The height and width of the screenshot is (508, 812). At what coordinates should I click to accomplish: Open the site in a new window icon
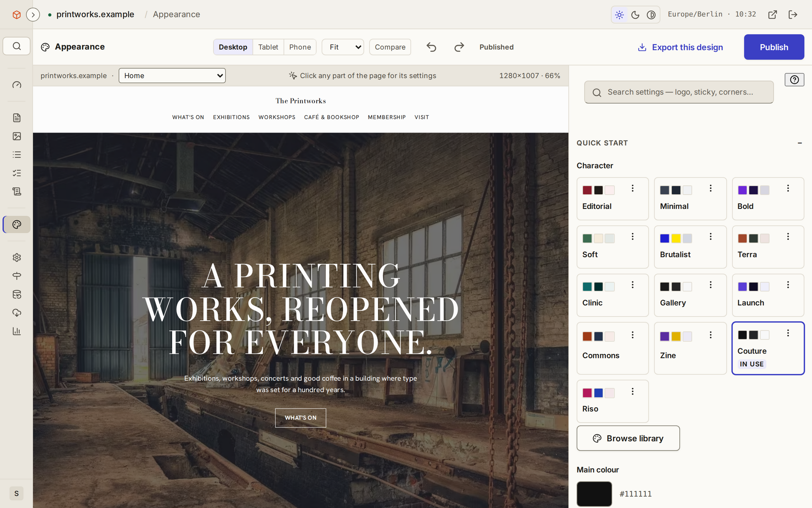coord(772,15)
